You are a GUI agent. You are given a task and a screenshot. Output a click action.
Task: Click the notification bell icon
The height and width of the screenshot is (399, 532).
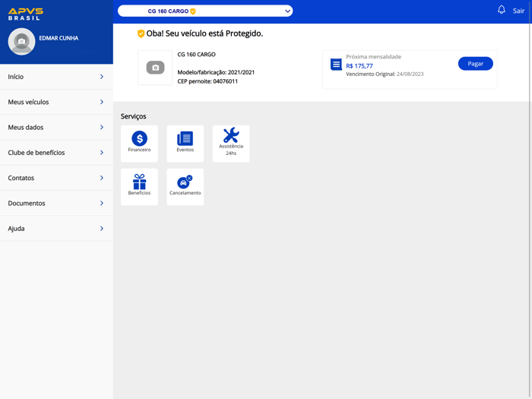501,10
